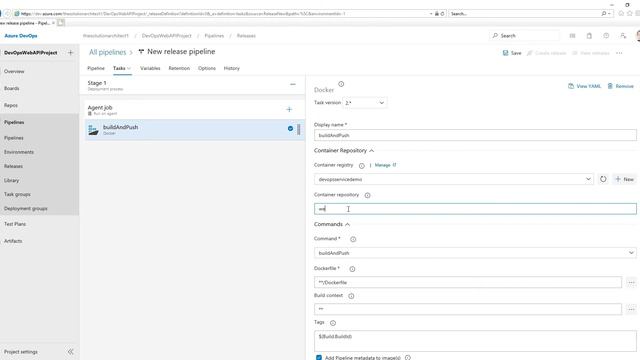Click the Display name input field
The width and height of the screenshot is (640, 360).
tap(475, 135)
